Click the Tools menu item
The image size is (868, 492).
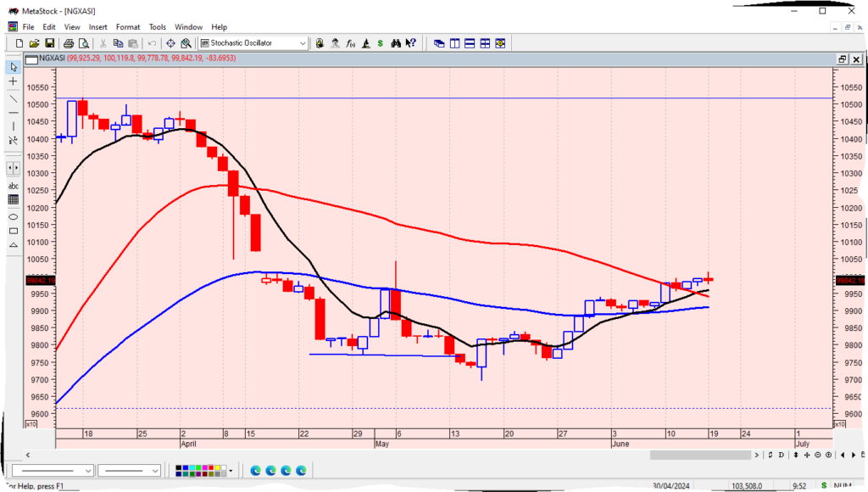click(x=158, y=27)
